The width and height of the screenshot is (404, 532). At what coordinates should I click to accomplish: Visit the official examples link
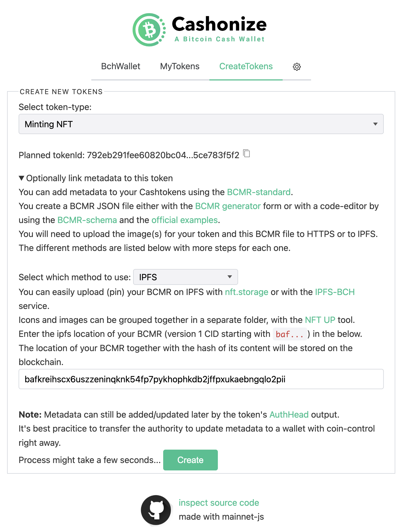185,220
